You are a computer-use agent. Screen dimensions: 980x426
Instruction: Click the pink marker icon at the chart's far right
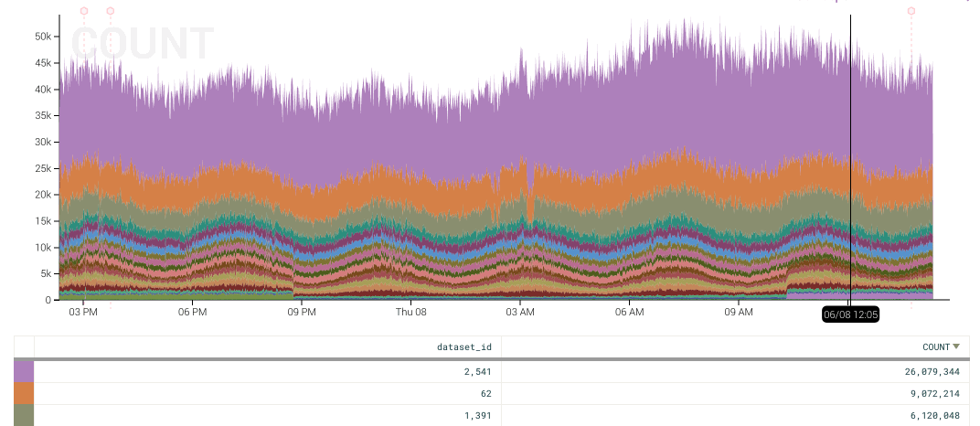click(911, 11)
